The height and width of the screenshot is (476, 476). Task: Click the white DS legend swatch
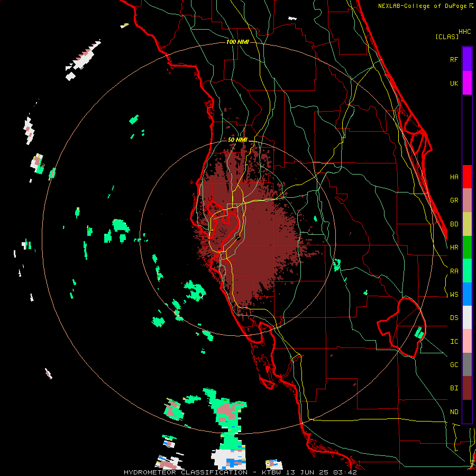[x=467, y=317]
